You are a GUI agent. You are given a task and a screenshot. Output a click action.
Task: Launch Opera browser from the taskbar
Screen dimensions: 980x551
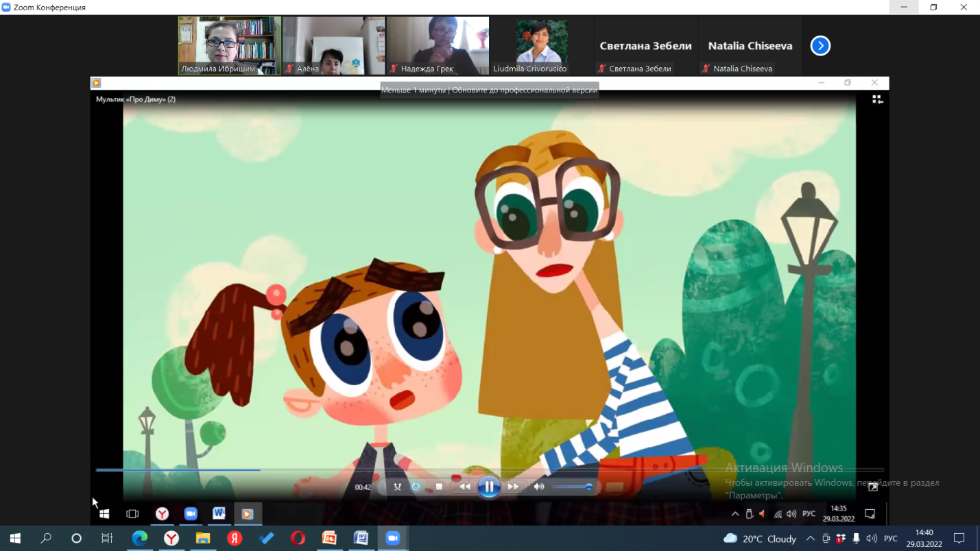tap(298, 539)
